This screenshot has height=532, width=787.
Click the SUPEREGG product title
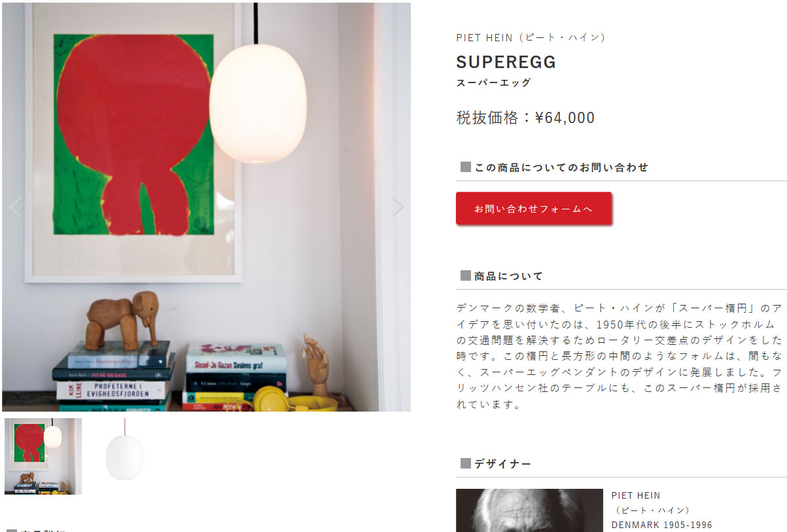coord(506,62)
